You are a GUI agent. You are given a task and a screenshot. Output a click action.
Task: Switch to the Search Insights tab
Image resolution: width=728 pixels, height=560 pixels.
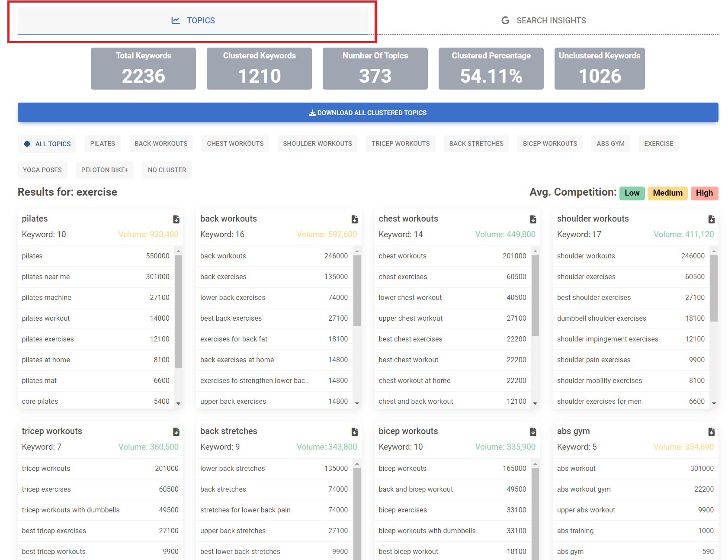click(543, 20)
